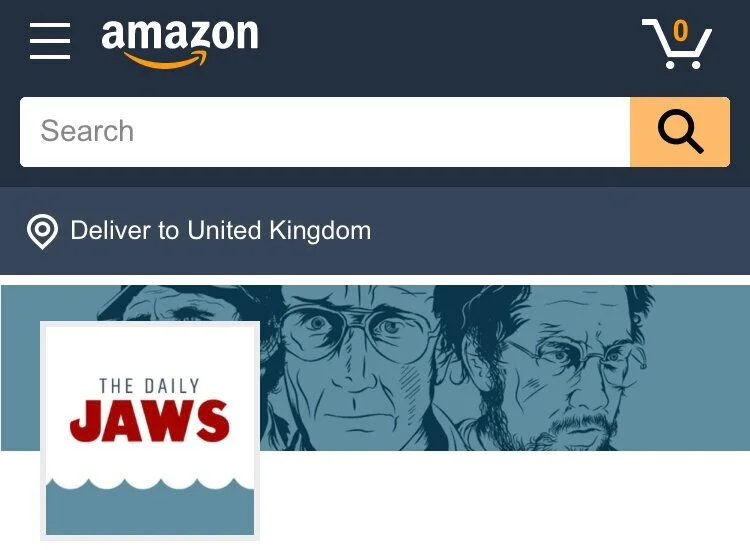The width and height of the screenshot is (750, 550).
Task: Click the magnifying glass search button
Action: click(680, 132)
